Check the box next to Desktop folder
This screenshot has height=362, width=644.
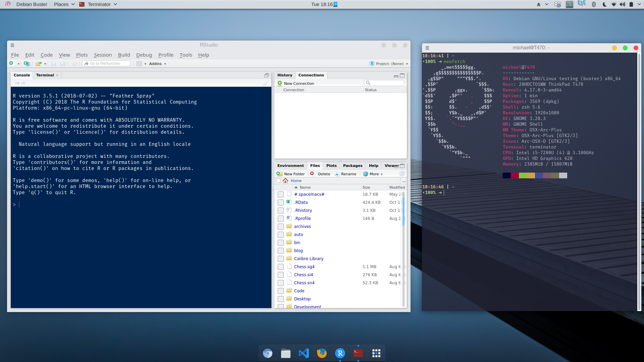click(281, 299)
